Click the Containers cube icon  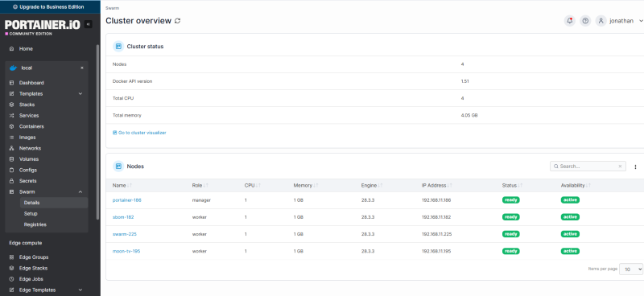(x=11, y=126)
